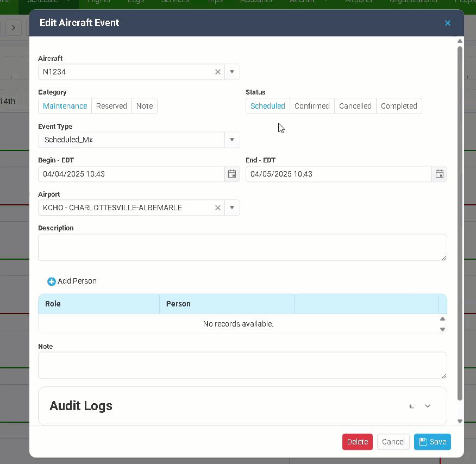The height and width of the screenshot is (464, 476).
Task: Open the Airport dropdown arrow
Action: [232, 208]
